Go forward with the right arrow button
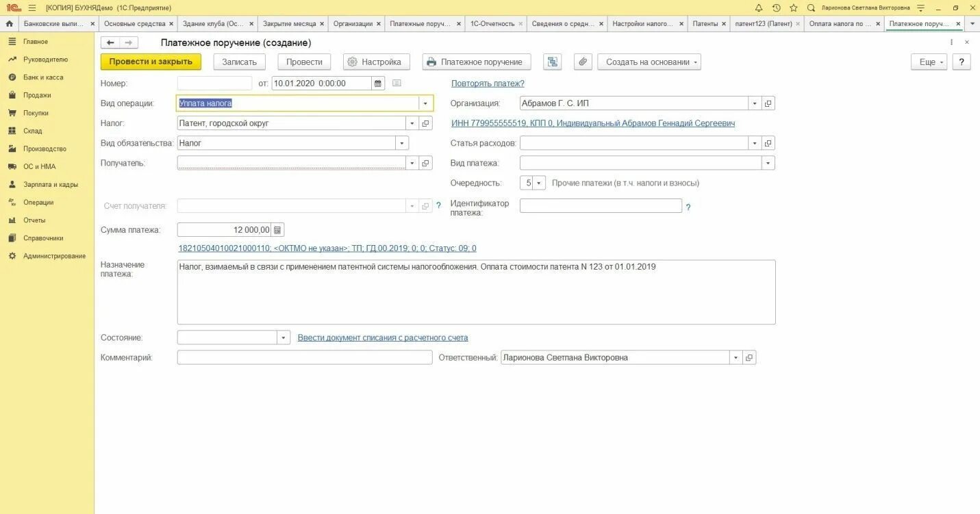980x514 pixels. [129, 42]
